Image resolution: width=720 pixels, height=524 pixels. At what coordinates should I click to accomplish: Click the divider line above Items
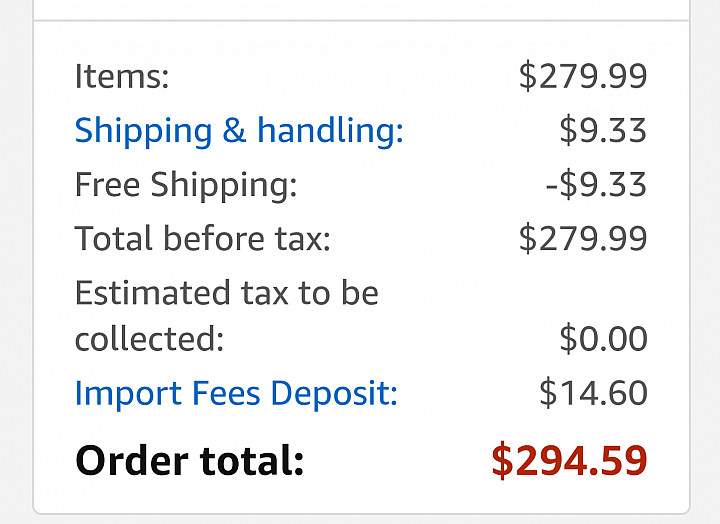point(361,21)
